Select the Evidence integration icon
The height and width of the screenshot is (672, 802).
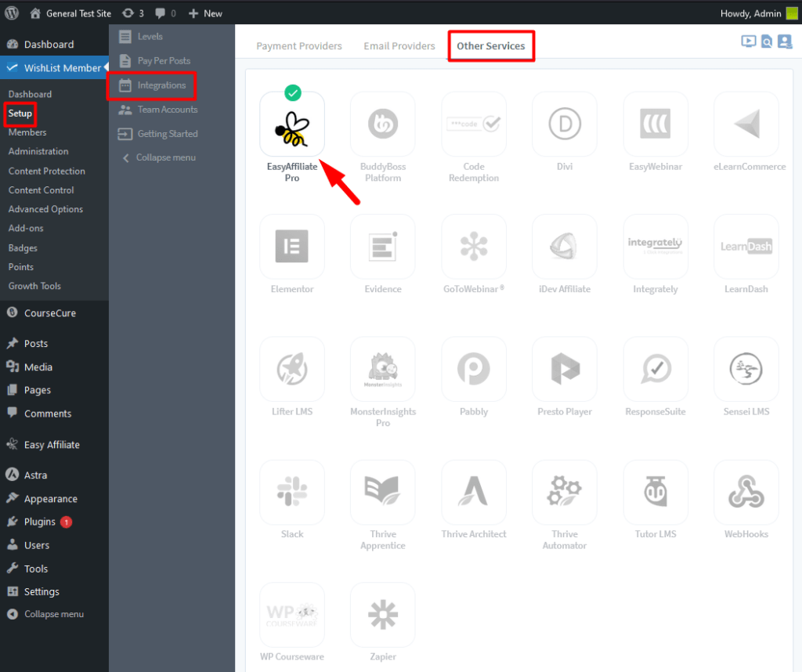(382, 247)
